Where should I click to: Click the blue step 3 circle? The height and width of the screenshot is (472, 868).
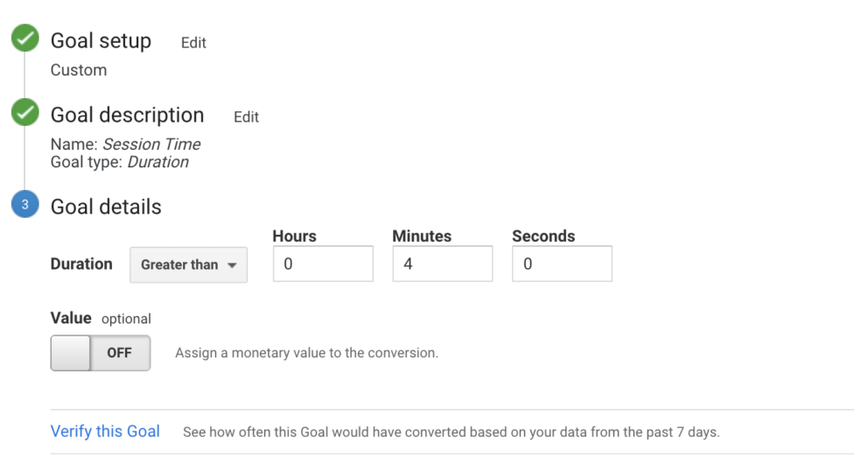coord(24,206)
